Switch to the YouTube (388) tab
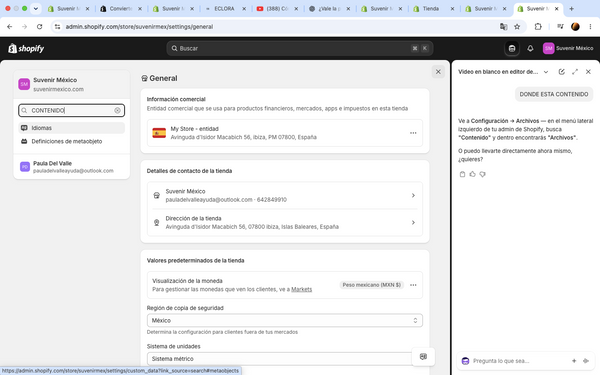The image size is (600, 375). point(277,8)
